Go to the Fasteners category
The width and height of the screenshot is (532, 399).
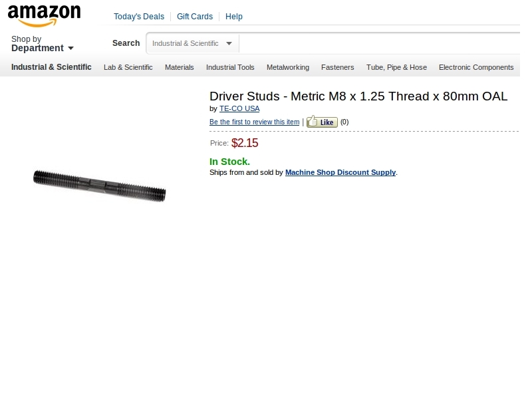[338, 67]
